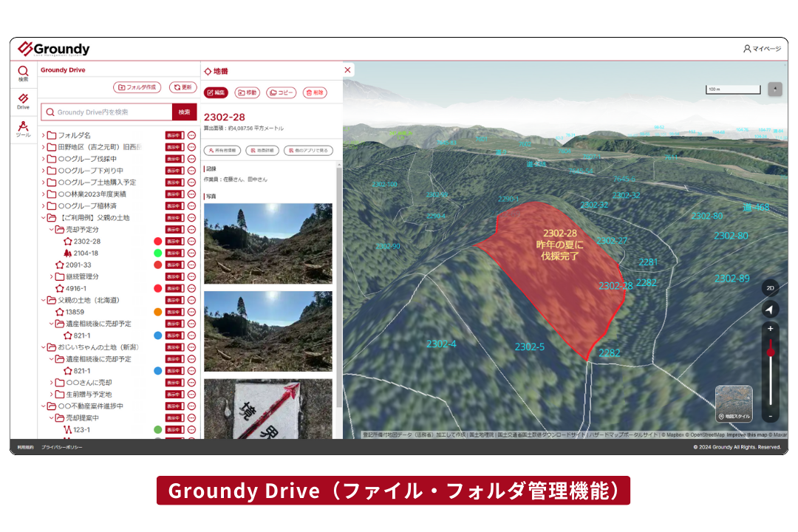Viewport: 798px width, 532px height.
Task: Click the 移動 move button
Action: [248, 92]
